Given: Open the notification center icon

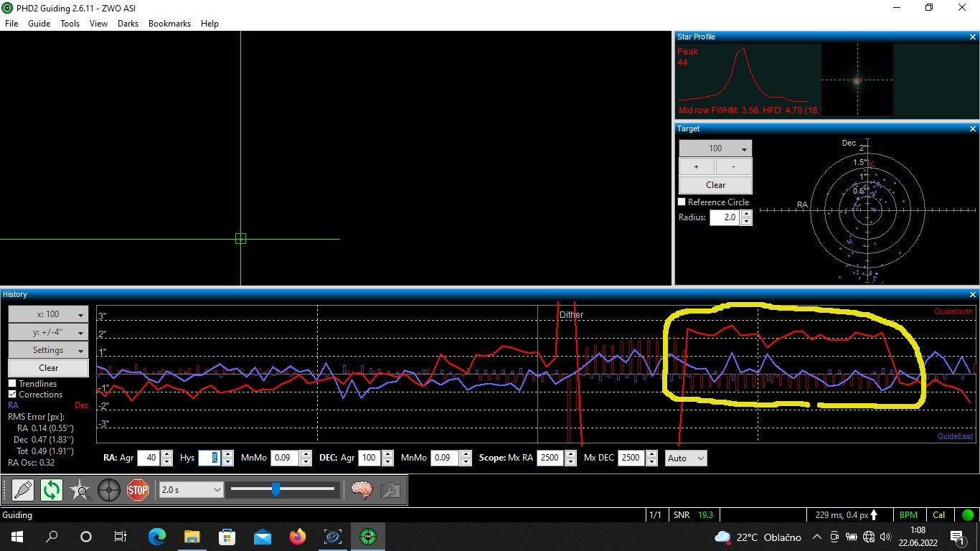Looking at the screenshot, I should 957,537.
